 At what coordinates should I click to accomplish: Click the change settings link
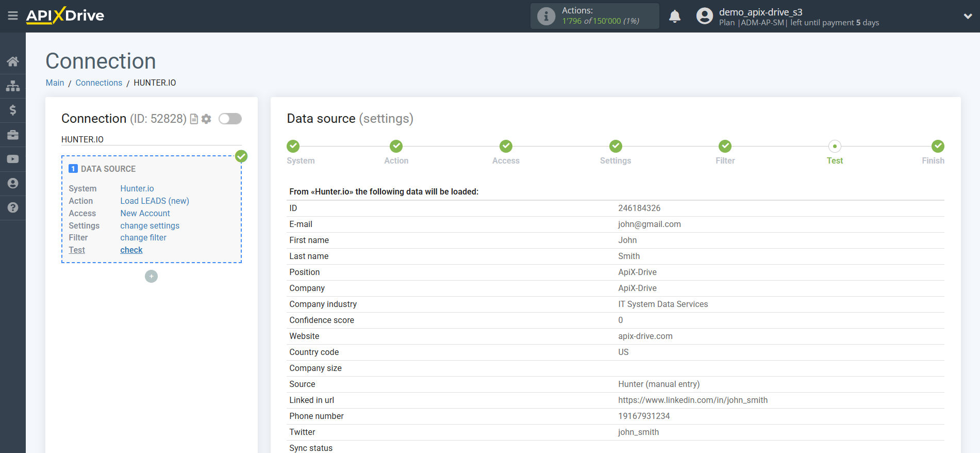coord(150,225)
